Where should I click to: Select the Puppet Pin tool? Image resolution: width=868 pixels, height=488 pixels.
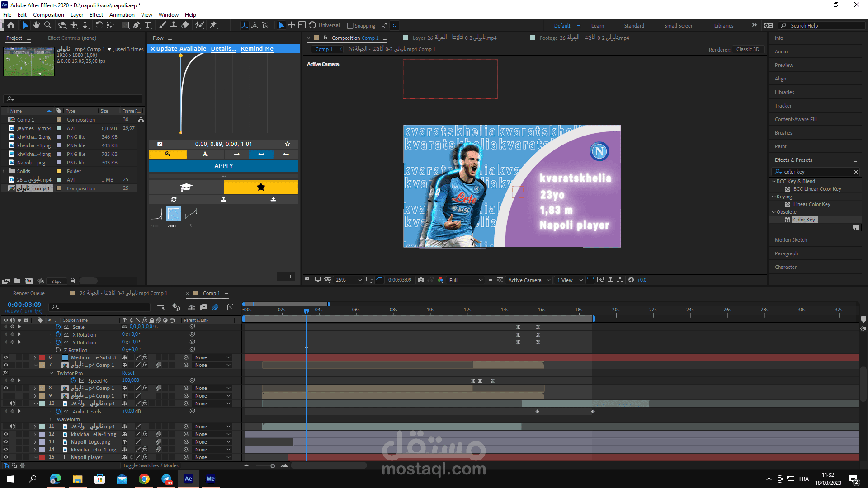pos(213,25)
